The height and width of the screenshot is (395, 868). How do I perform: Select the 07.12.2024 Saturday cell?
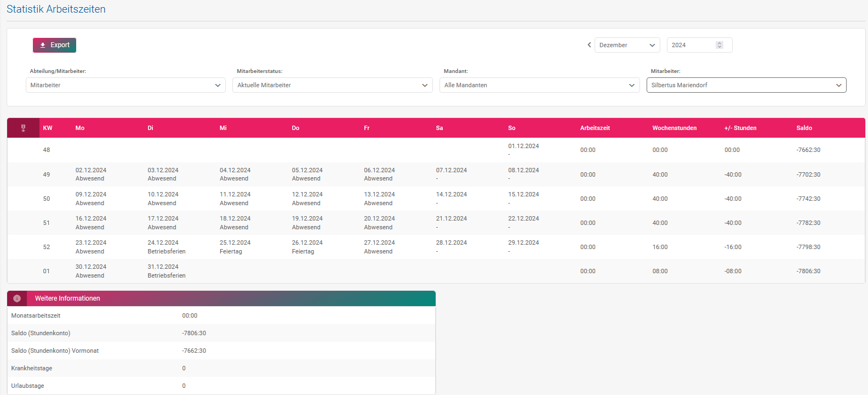452,174
